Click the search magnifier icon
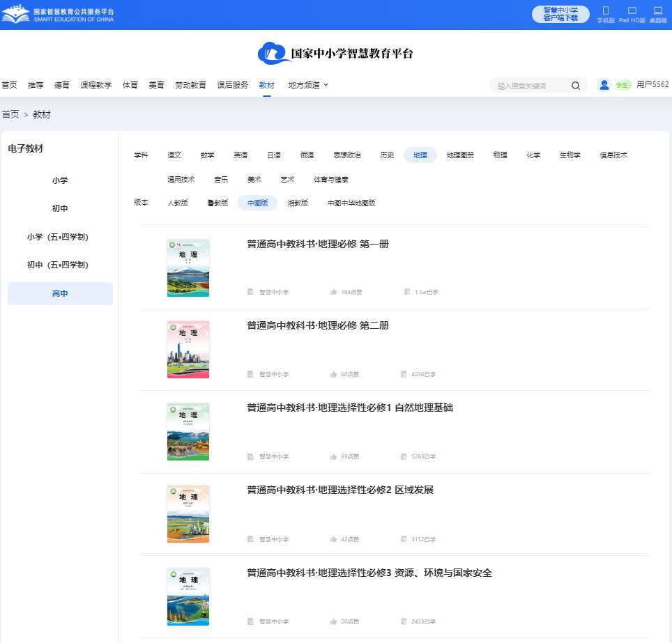The image size is (672, 643). tap(576, 85)
